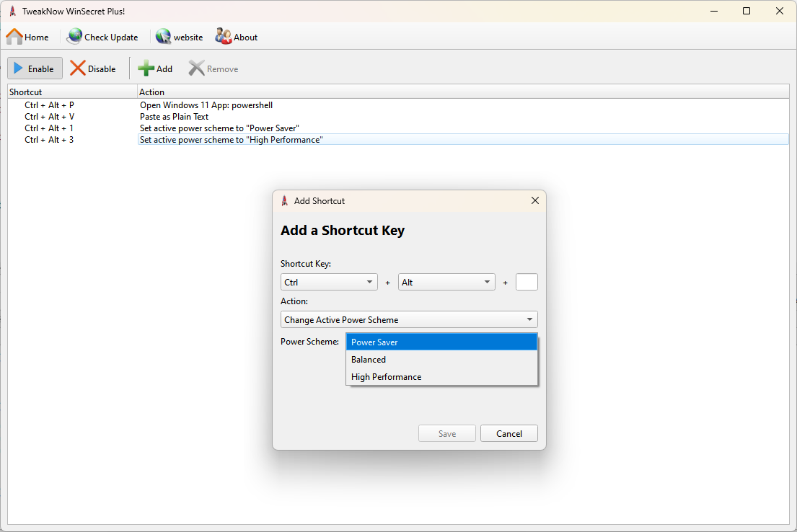This screenshot has width=797, height=532.
Task: Open the website globe icon
Action: (x=164, y=37)
